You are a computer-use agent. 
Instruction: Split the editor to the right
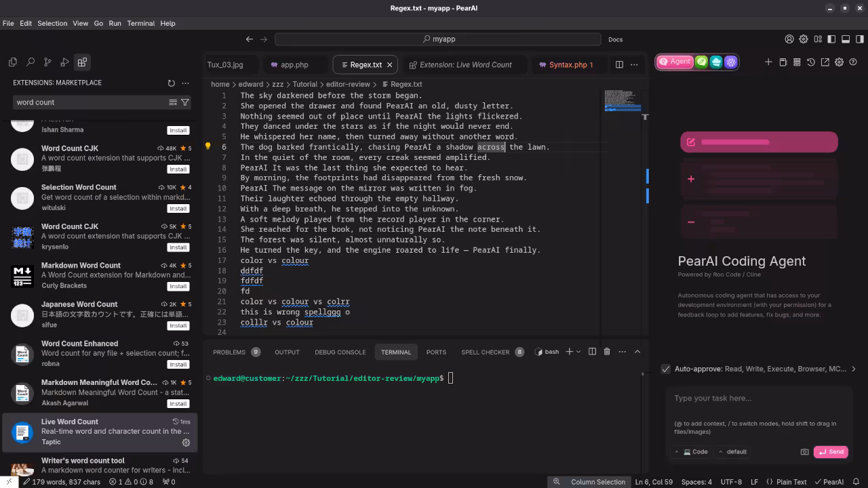[x=619, y=64]
